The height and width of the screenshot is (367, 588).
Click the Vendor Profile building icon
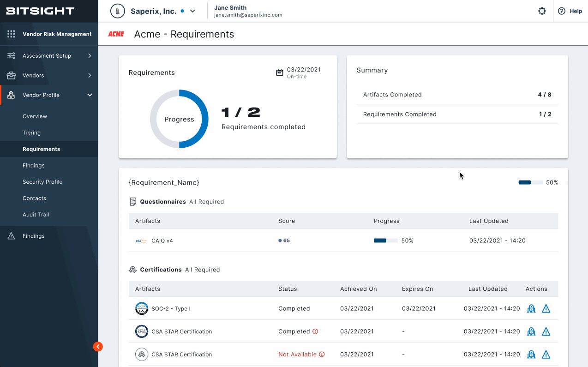click(x=11, y=95)
